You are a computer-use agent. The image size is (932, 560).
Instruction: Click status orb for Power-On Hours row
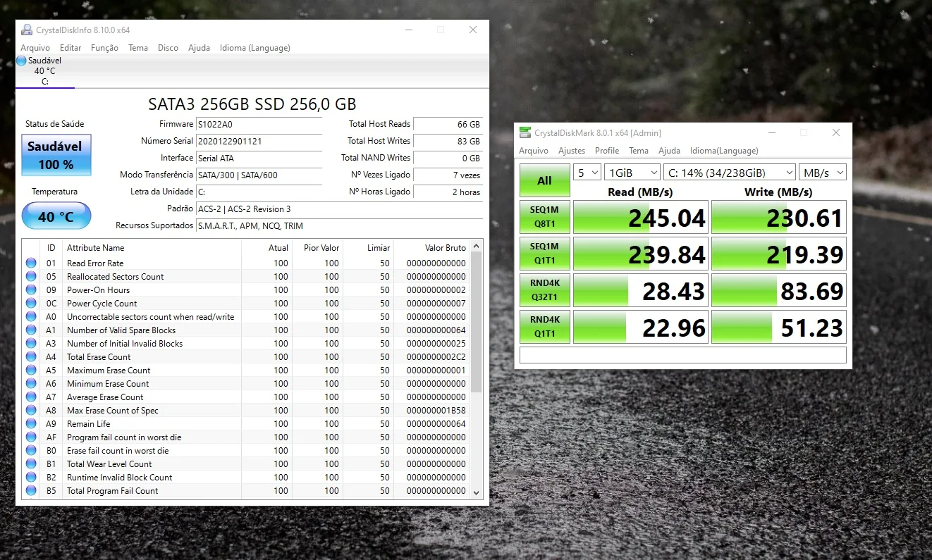pos(31,290)
